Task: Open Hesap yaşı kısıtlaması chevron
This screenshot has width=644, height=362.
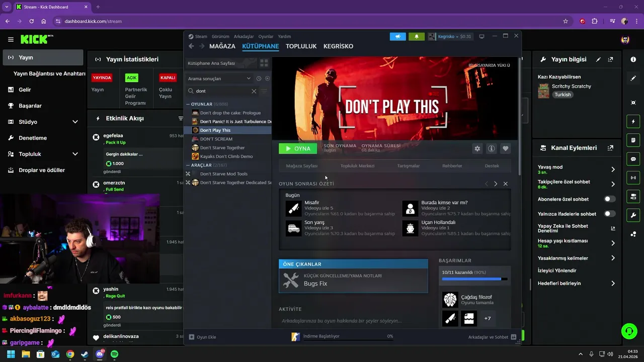Action: click(x=613, y=243)
